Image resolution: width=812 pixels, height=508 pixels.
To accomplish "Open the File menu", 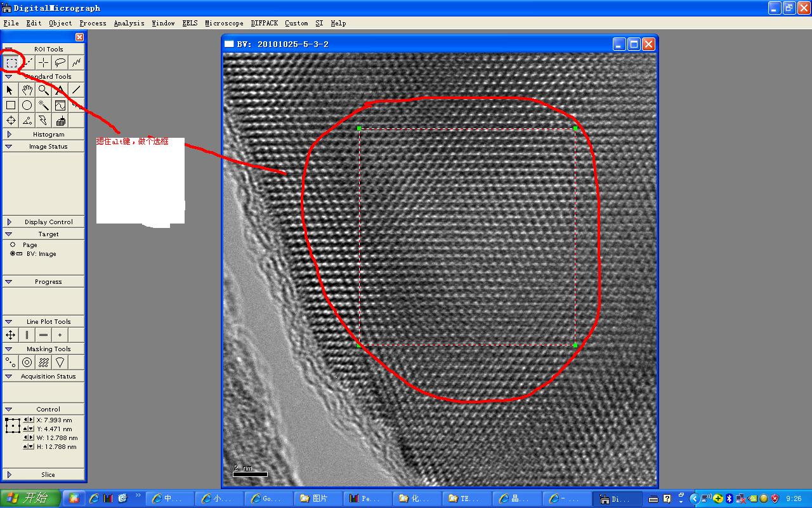I will point(11,23).
